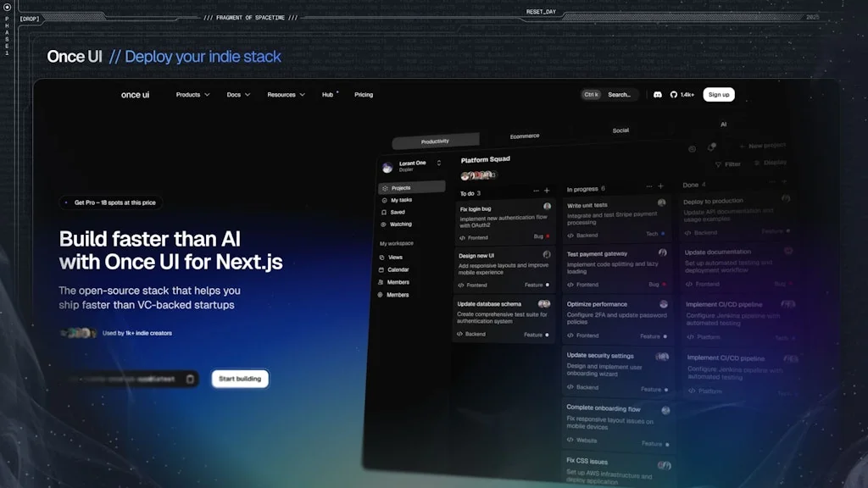Open the Display settings on the board
The width and height of the screenshot is (868, 488).
[x=774, y=162]
